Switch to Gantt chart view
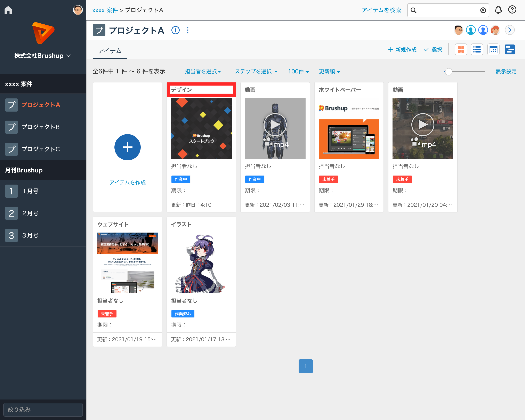The width and height of the screenshot is (525, 420). tap(509, 50)
